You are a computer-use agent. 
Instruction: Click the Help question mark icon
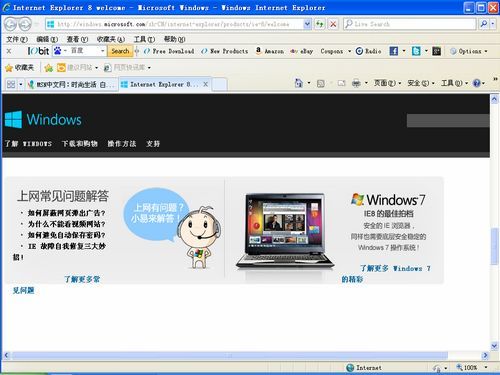click(x=477, y=83)
